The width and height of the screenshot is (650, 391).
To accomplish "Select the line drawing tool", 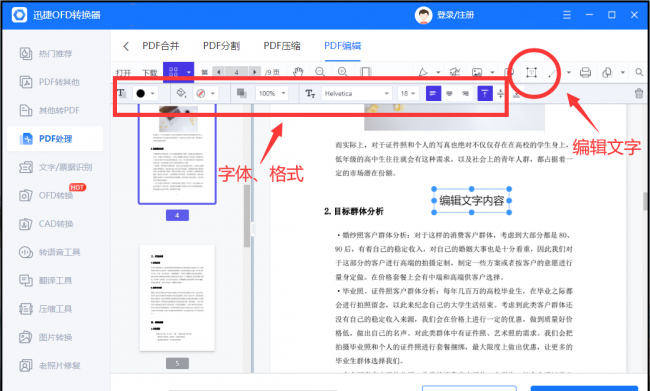I will [552, 73].
